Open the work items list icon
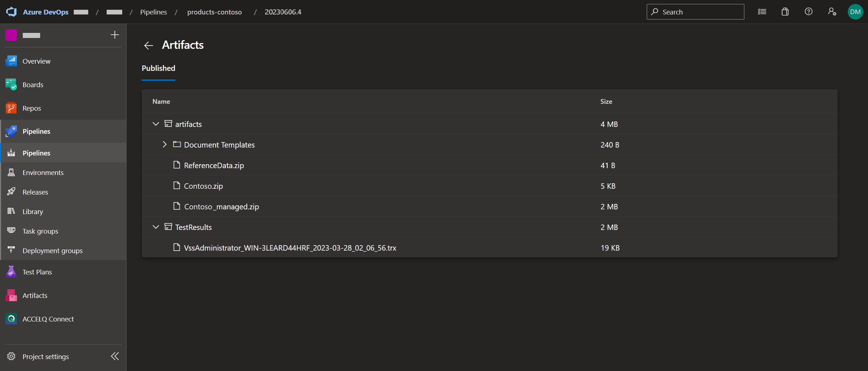 (762, 12)
